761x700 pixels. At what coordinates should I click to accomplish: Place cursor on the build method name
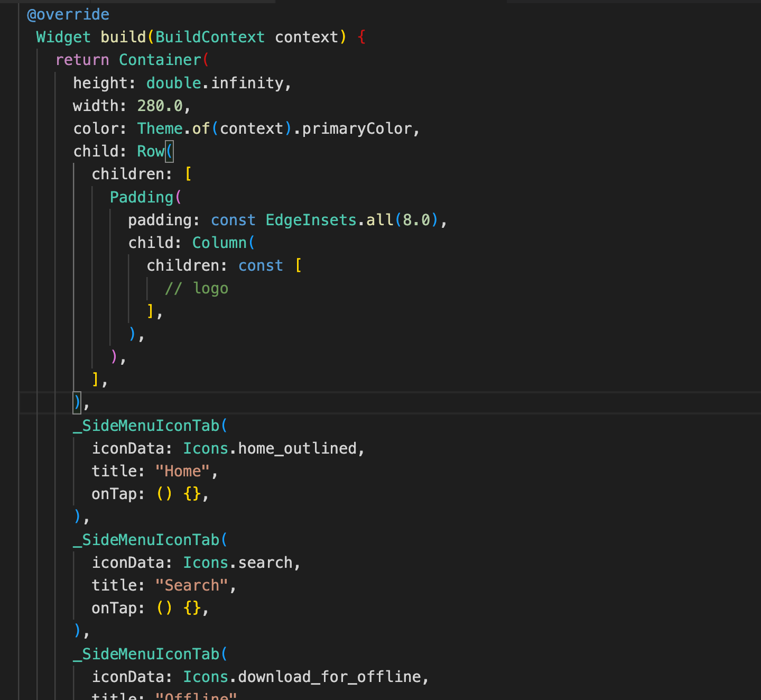[x=123, y=37]
